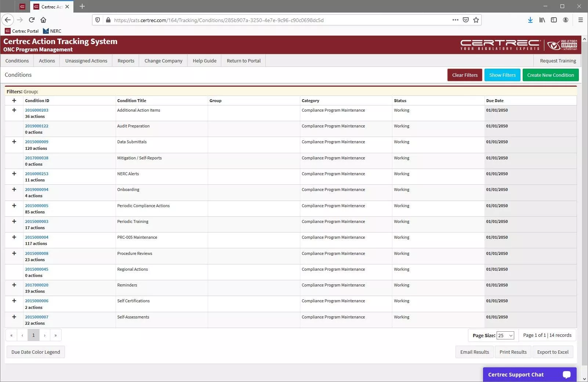The height and width of the screenshot is (382, 588).
Task: Open the library icon
Action: (542, 20)
